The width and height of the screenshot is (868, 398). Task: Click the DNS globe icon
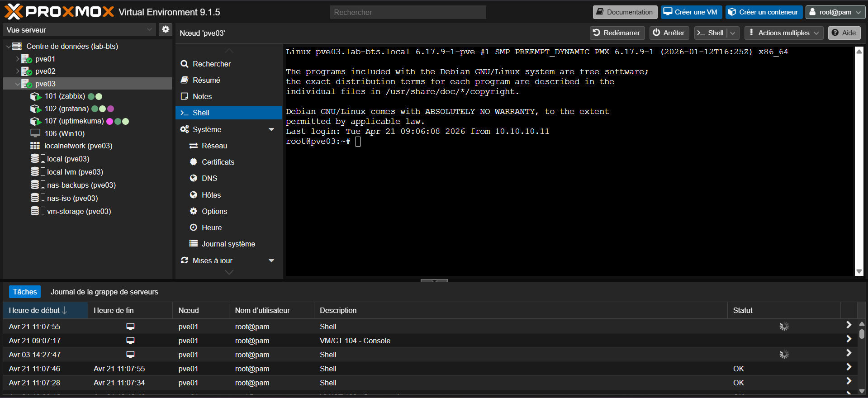pyautogui.click(x=194, y=178)
